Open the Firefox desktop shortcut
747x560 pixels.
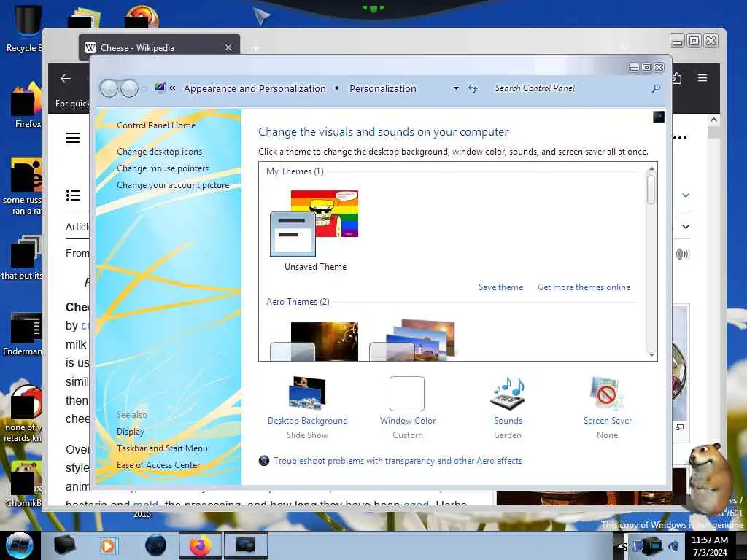point(27,105)
